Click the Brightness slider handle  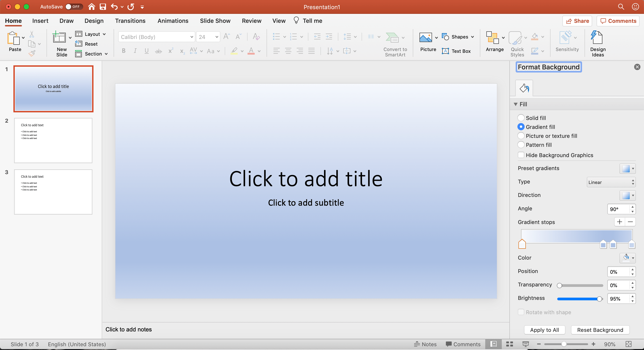(599, 299)
